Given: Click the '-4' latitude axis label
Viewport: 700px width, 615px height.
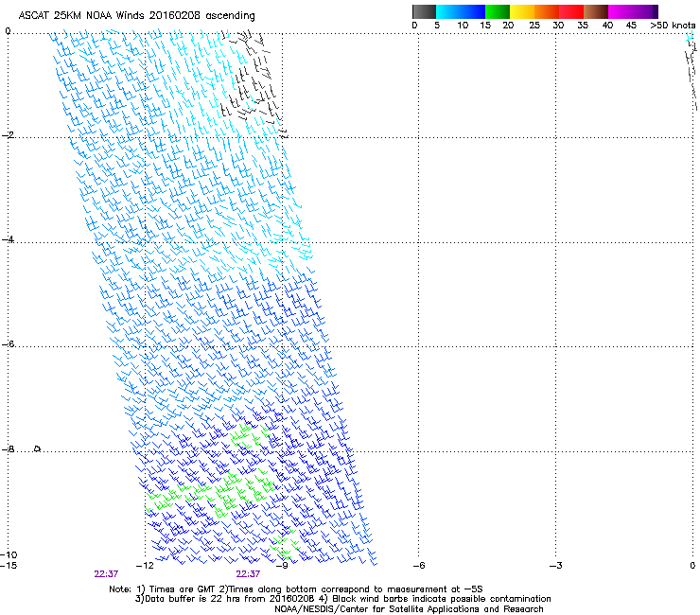Looking at the screenshot, I should [9, 239].
